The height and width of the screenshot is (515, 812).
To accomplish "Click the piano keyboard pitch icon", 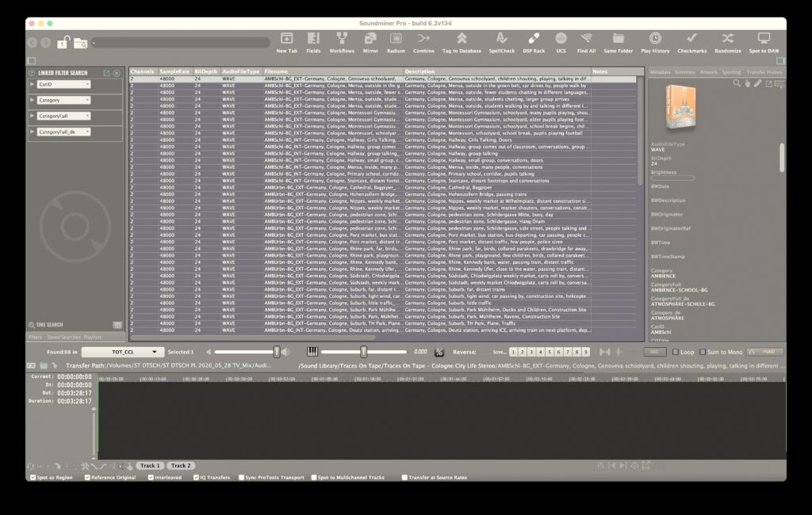I will pos(312,352).
